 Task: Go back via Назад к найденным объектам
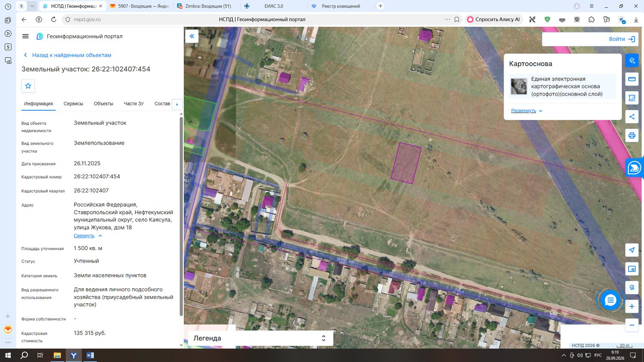pyautogui.click(x=67, y=55)
